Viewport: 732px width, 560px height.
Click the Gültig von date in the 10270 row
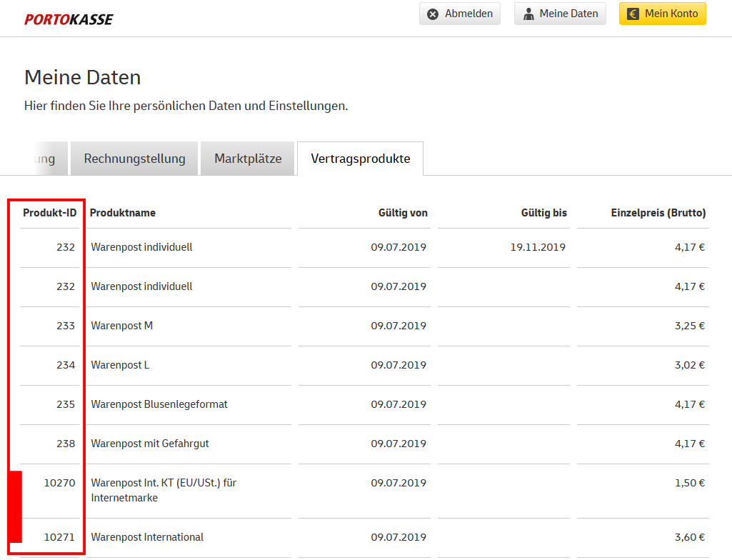(398, 482)
